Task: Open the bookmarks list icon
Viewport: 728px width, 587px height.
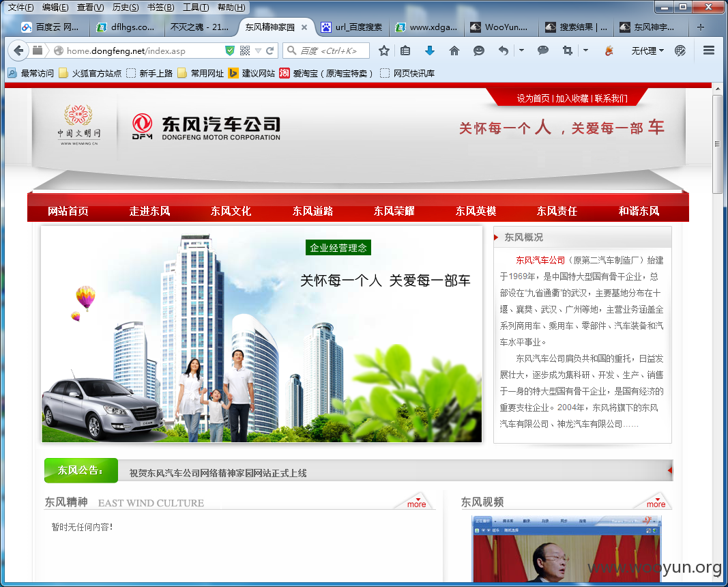Action: 405,51
